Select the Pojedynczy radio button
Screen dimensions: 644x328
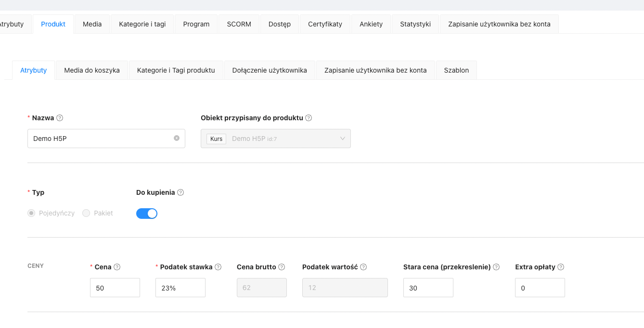click(31, 213)
